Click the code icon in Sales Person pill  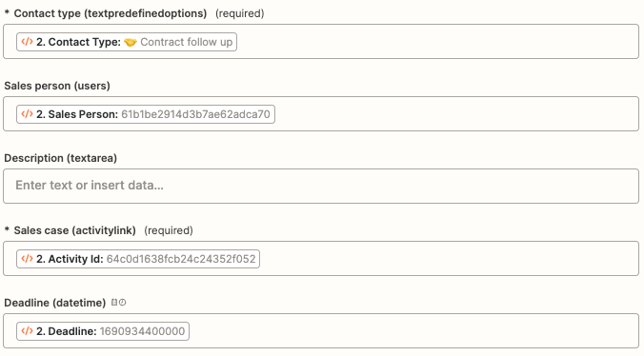point(27,113)
